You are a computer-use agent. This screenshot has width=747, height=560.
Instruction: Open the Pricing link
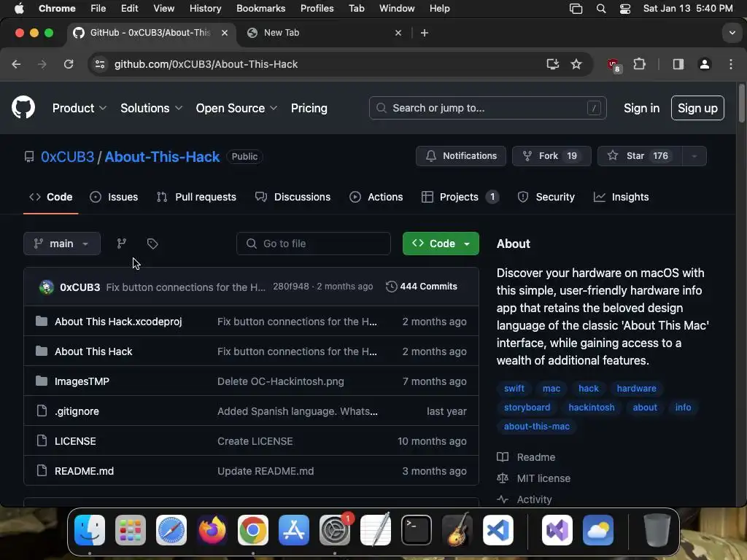(x=309, y=108)
